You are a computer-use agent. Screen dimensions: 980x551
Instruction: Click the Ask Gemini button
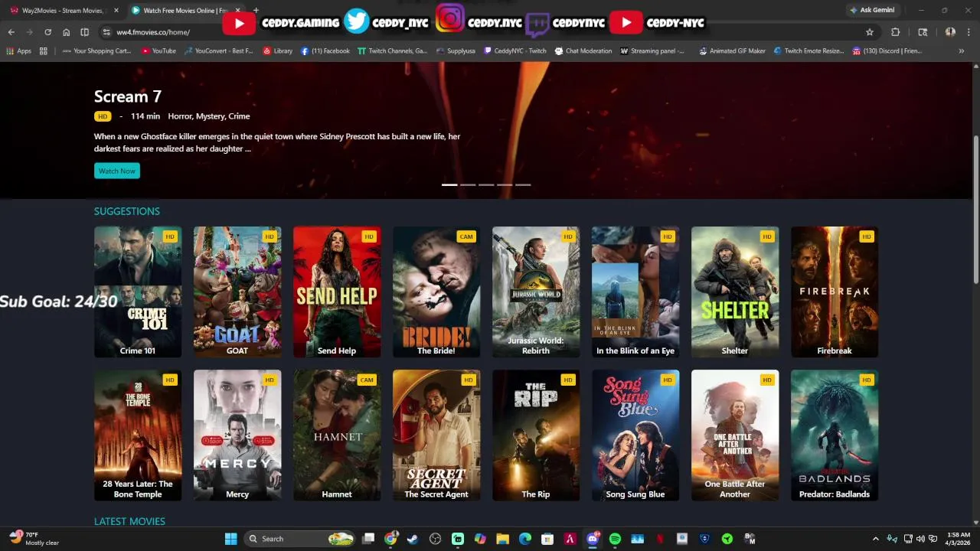tap(872, 10)
